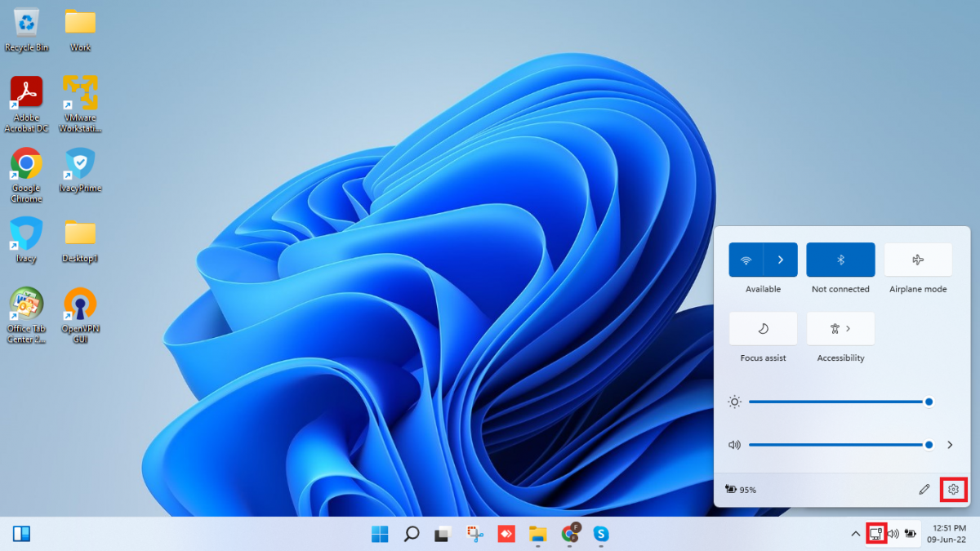This screenshot has width=980, height=551.
Task: Click the brightness sun icon
Action: (x=734, y=402)
